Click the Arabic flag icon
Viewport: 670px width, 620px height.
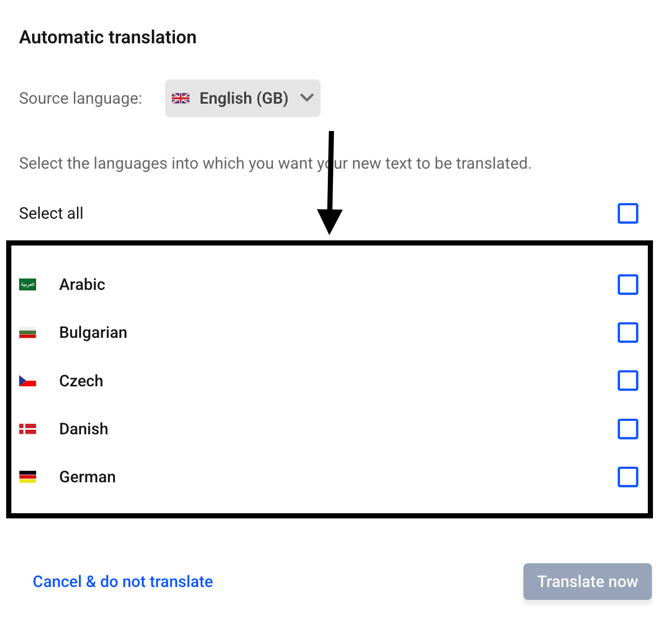pos(28,285)
